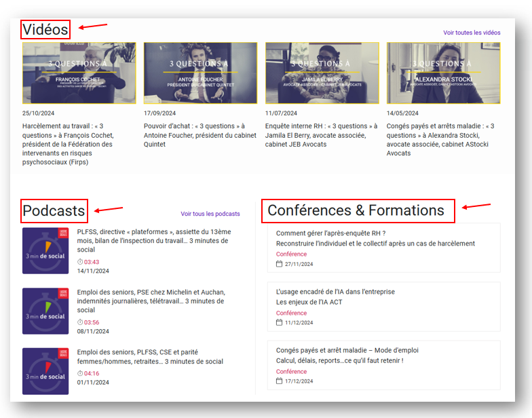The image size is (532, 418).
Task: Open the Alexandra Stocki video thumbnail
Action: click(444, 73)
